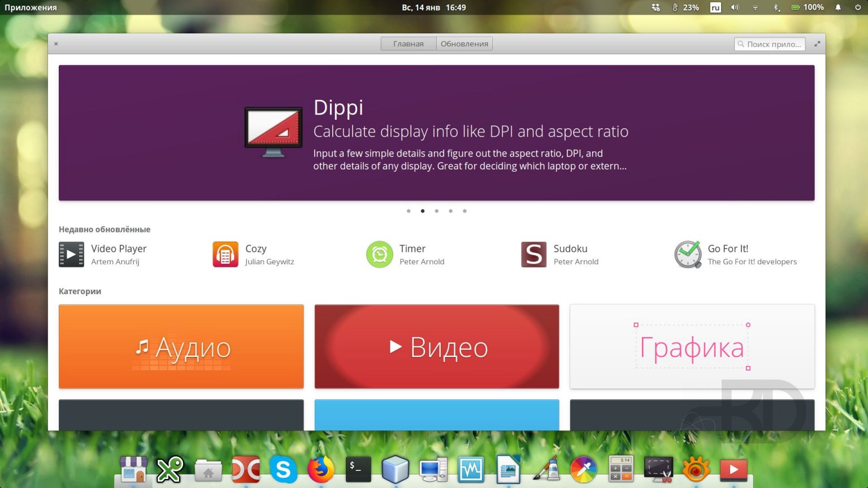This screenshot has width=868, height=488.
Task: Open the screenshot tool with scissors icon
Action: (x=659, y=469)
